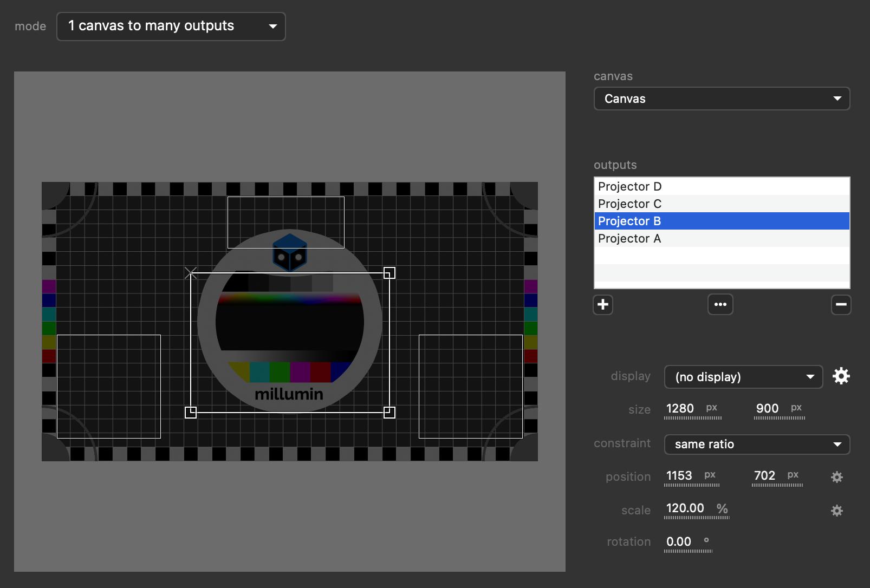
Task: Expand the Canvas selection dropdown
Action: click(722, 99)
